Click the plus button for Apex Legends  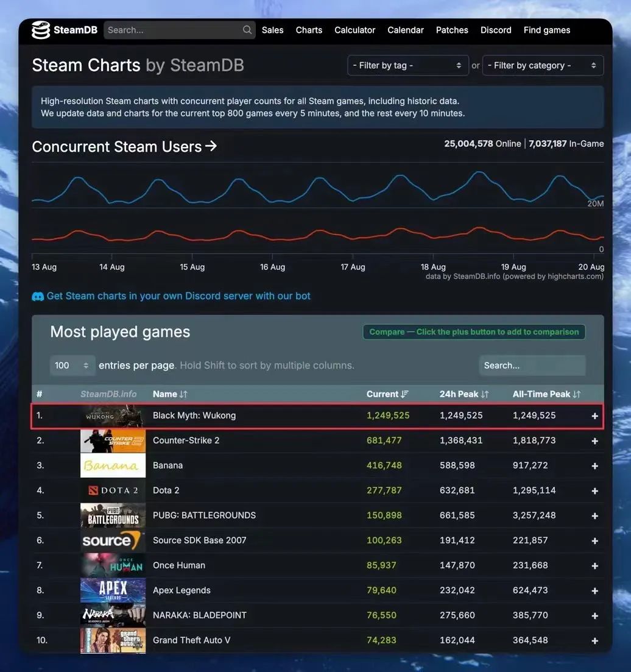click(594, 590)
